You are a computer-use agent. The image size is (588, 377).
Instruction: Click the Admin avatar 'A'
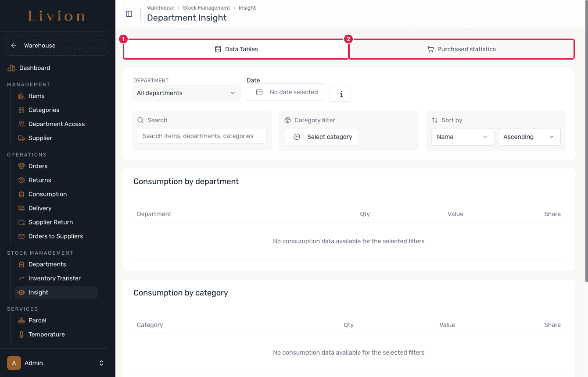(14, 363)
